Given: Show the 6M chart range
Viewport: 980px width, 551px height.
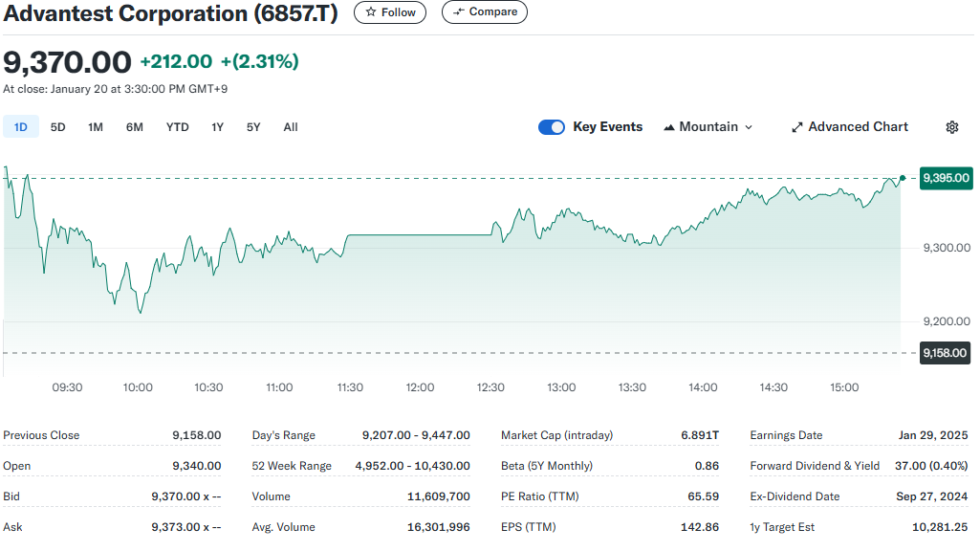Looking at the screenshot, I should tap(134, 127).
